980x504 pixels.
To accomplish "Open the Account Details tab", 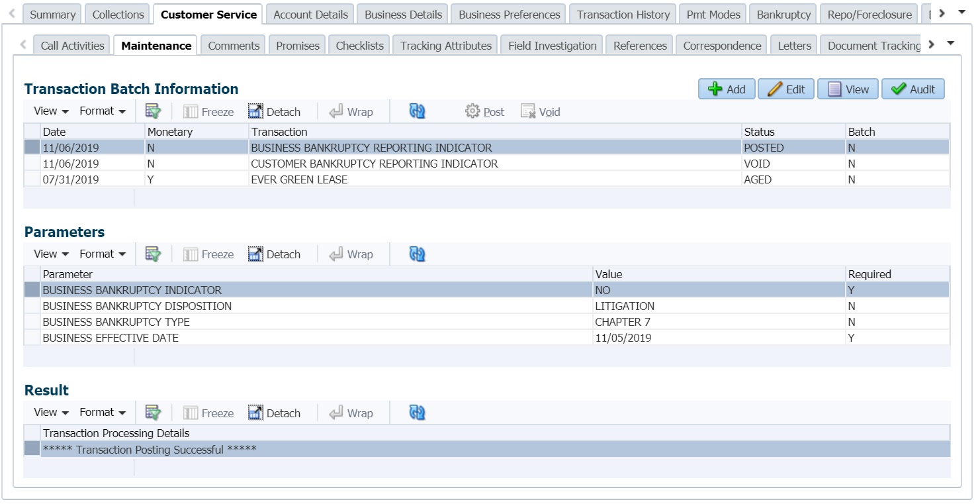I will pyautogui.click(x=310, y=15).
